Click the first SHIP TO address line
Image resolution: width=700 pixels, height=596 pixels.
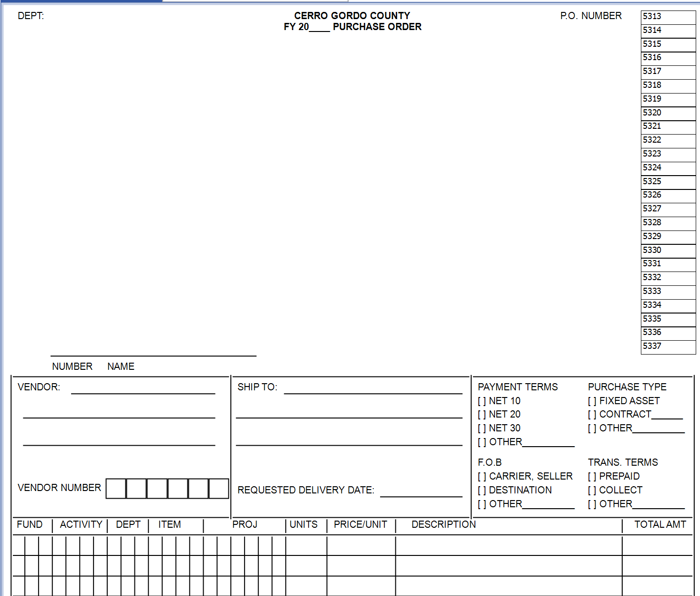pos(373,388)
